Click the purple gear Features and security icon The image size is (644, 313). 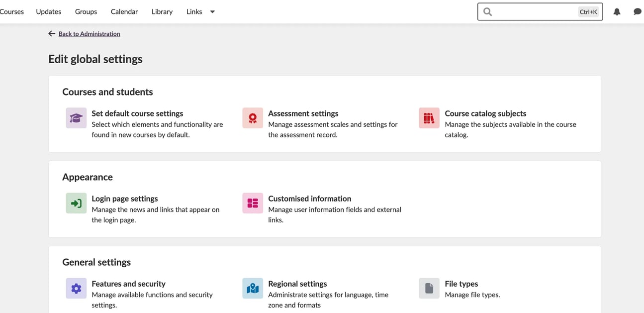(76, 289)
